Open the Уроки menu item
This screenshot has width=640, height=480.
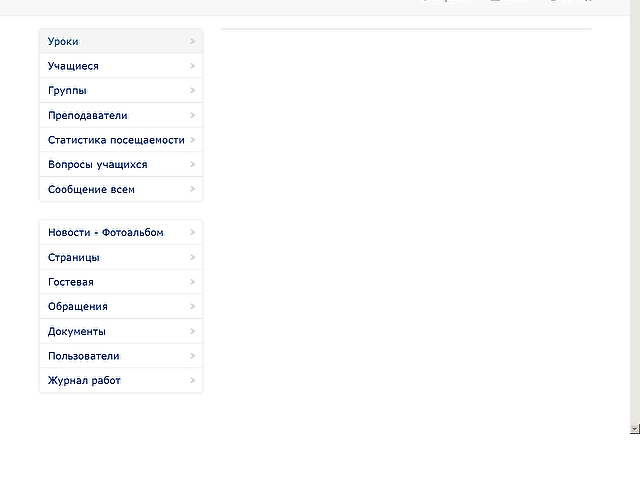[x=63, y=42]
